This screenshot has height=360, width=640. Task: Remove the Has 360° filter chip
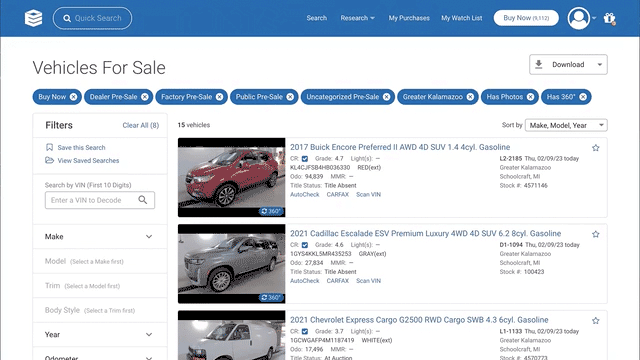[583, 97]
